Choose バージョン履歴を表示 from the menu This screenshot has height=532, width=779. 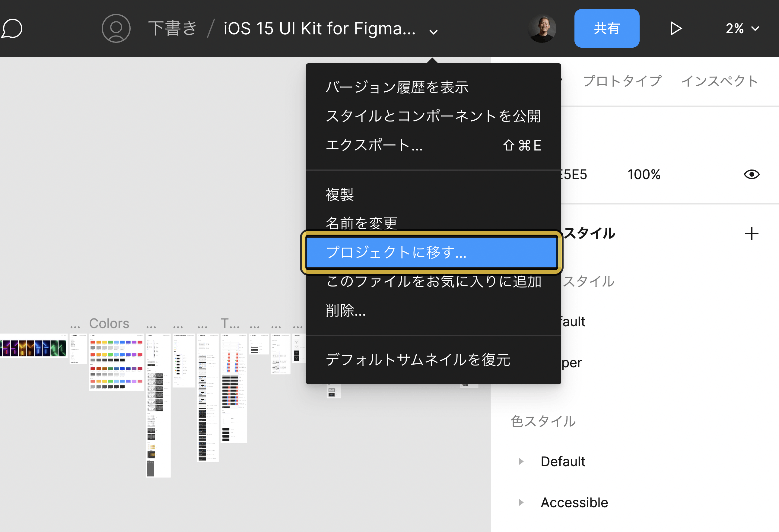pyautogui.click(x=434, y=87)
